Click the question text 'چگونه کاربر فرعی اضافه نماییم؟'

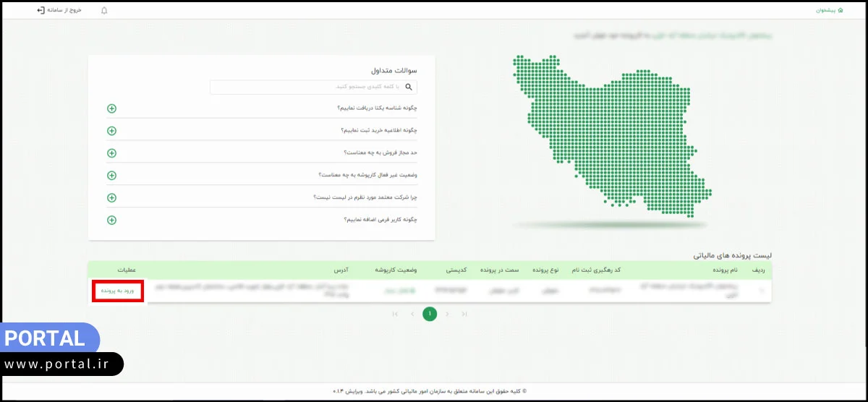point(380,220)
